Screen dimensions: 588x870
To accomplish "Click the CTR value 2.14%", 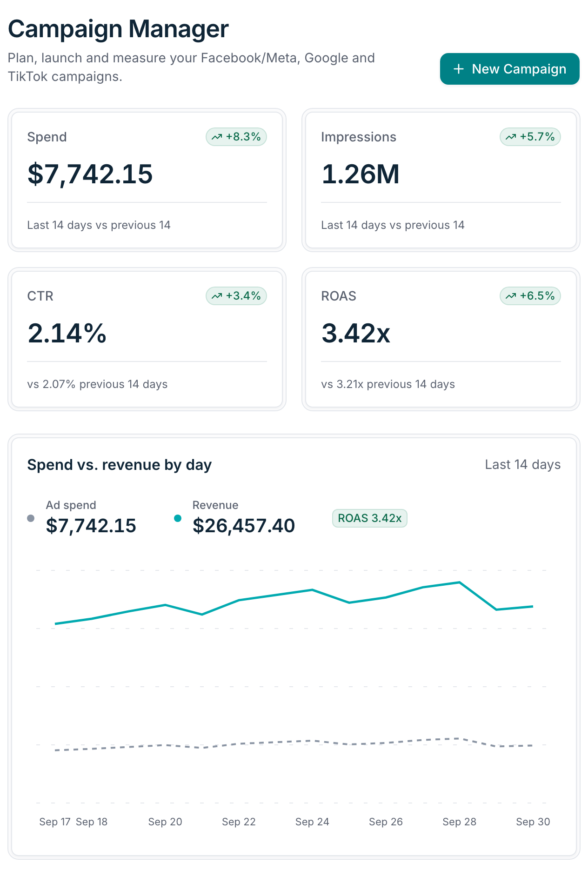I will click(67, 334).
